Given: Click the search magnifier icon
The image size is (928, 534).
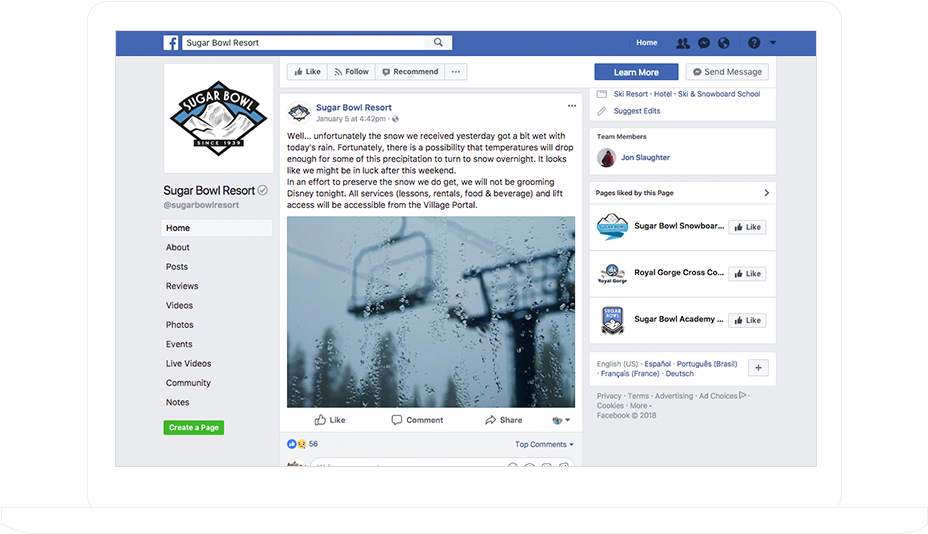Looking at the screenshot, I should pyautogui.click(x=438, y=43).
